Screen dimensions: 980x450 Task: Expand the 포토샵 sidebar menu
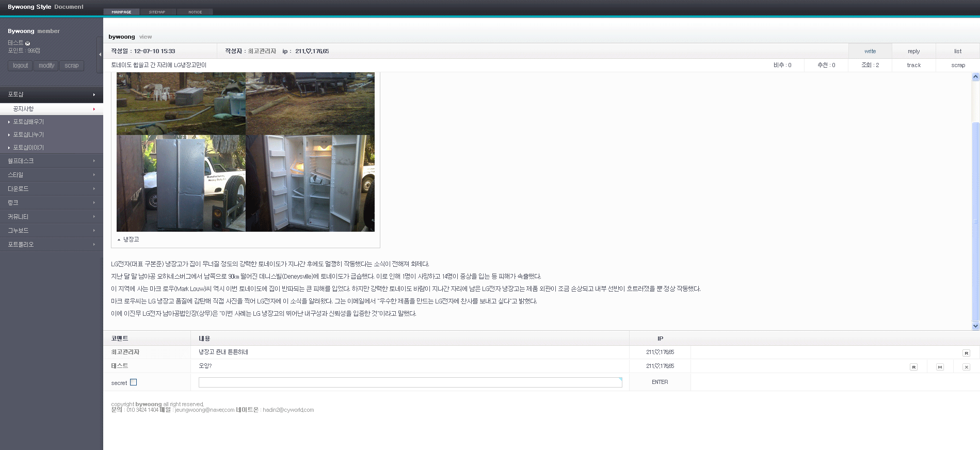(52, 94)
